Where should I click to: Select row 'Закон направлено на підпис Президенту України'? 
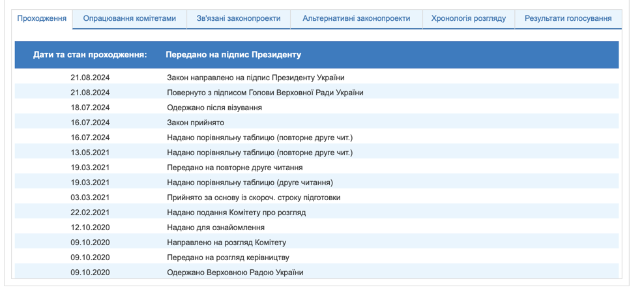tap(256, 78)
